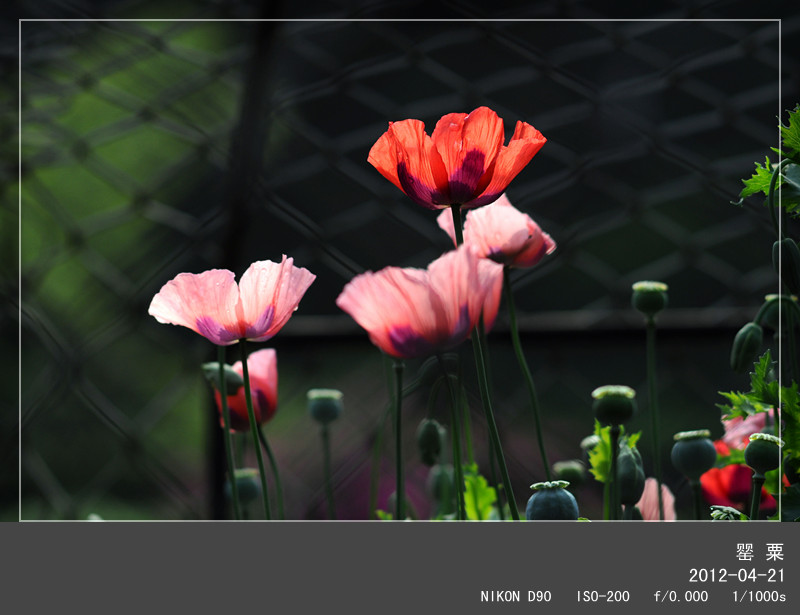Click the aperture text f/0.000
The height and width of the screenshot is (615, 800).
tap(681, 597)
